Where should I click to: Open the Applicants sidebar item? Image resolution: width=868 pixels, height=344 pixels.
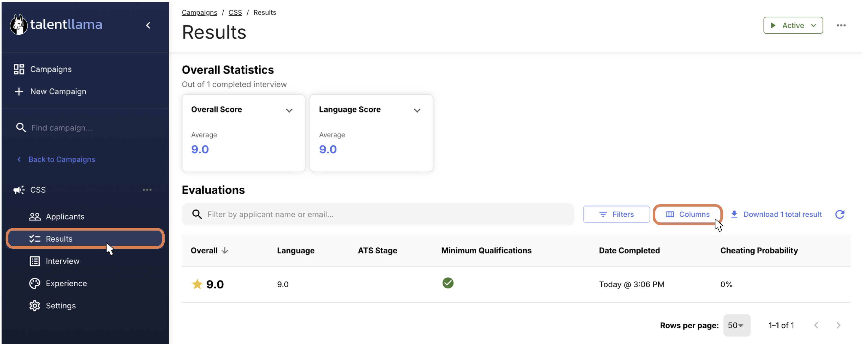coord(65,216)
